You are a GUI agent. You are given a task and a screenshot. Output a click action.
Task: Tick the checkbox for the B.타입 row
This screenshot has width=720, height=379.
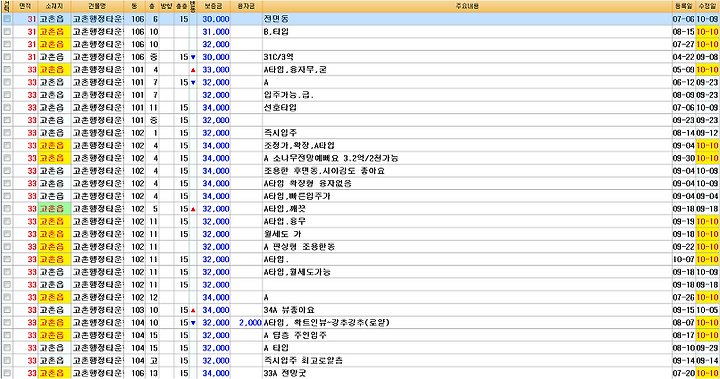[x=7, y=32]
